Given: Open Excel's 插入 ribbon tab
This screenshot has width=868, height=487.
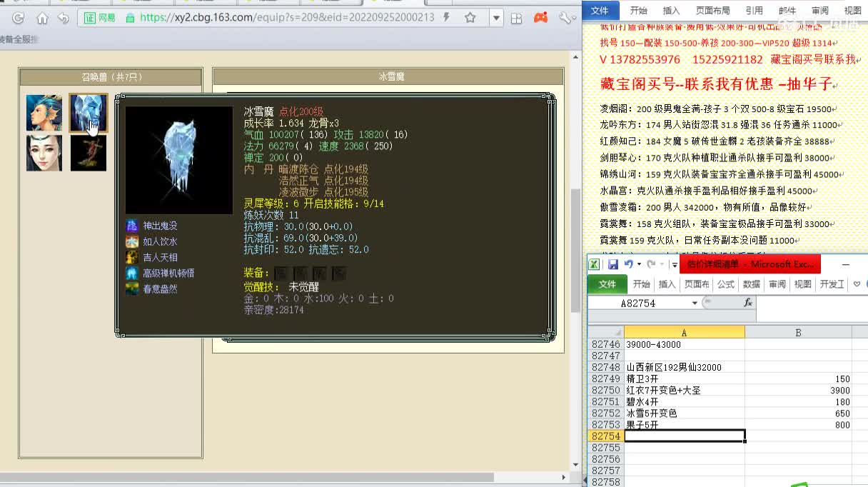Looking at the screenshot, I should [x=667, y=284].
